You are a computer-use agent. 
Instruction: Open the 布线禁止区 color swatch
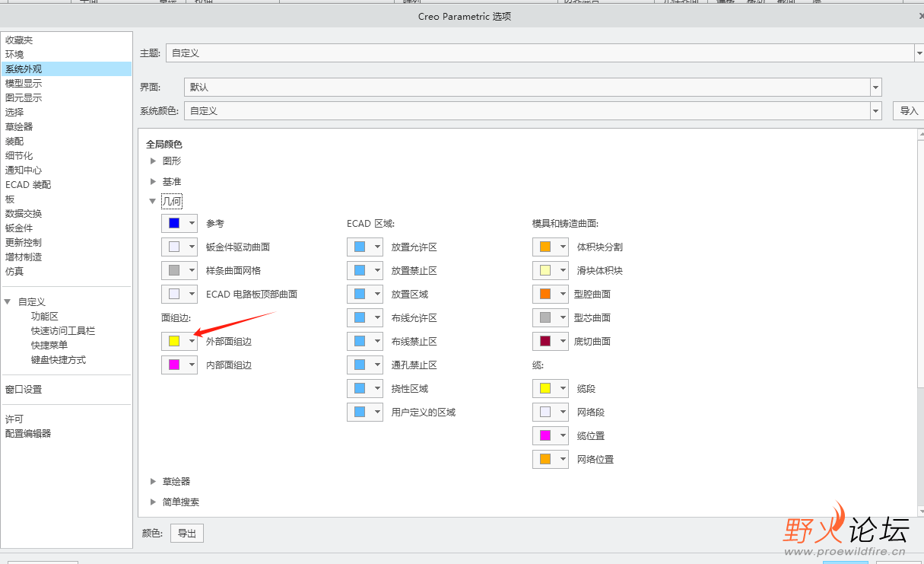point(365,341)
